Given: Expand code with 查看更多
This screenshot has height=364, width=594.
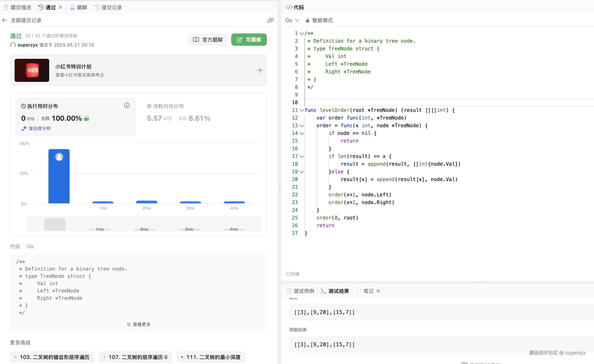Looking at the screenshot, I should (x=139, y=324).
